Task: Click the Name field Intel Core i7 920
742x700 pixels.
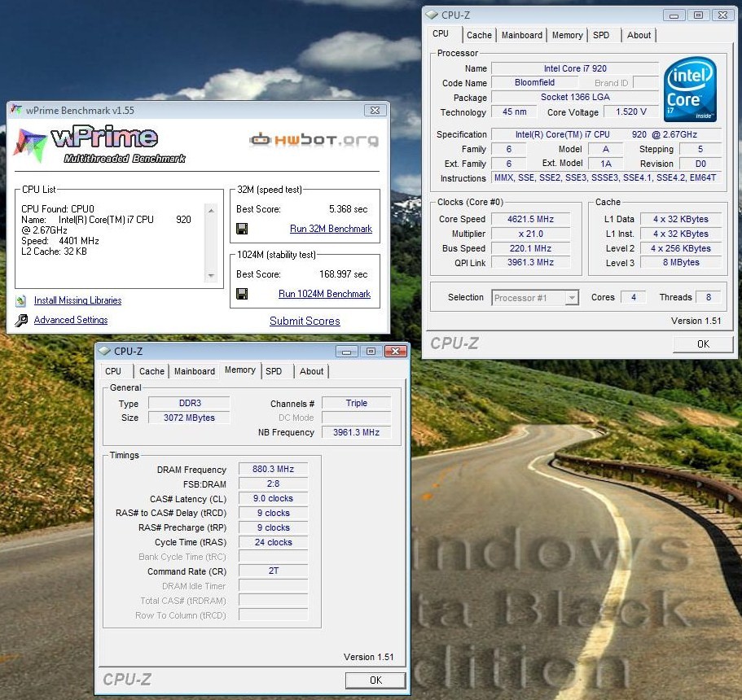Action: coord(575,68)
